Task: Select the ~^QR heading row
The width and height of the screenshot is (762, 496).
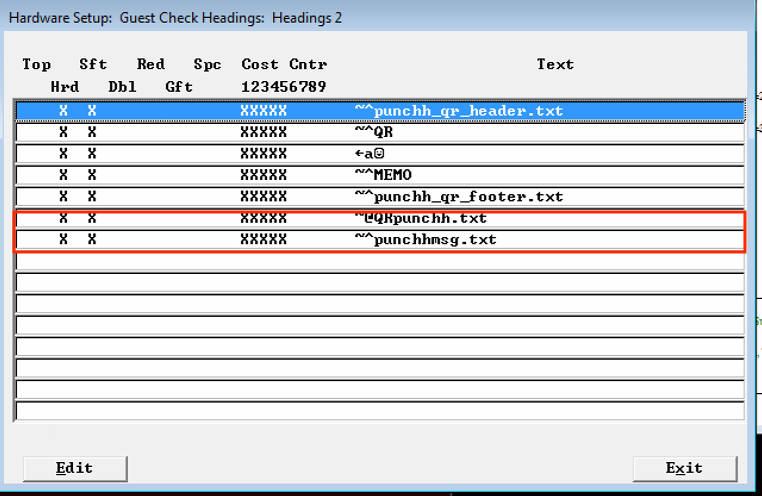Action: click(380, 132)
